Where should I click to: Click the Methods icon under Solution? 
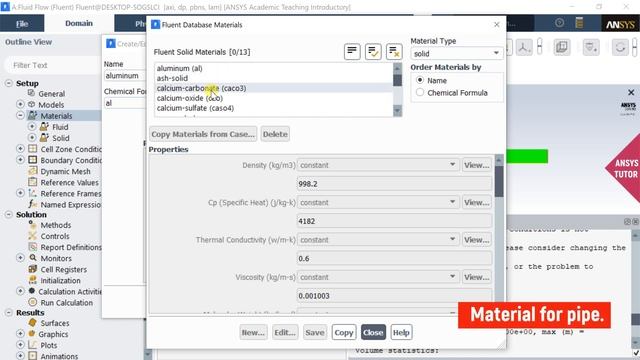click(x=33, y=224)
